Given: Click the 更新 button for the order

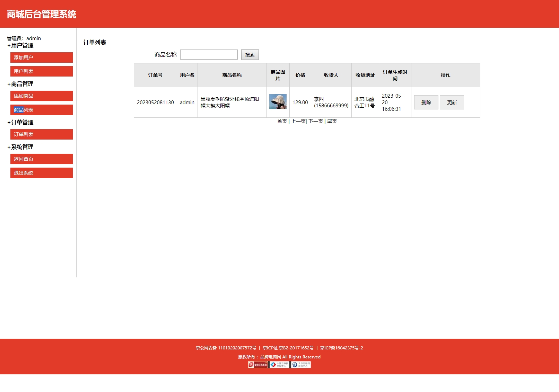Looking at the screenshot, I should click(x=452, y=103).
